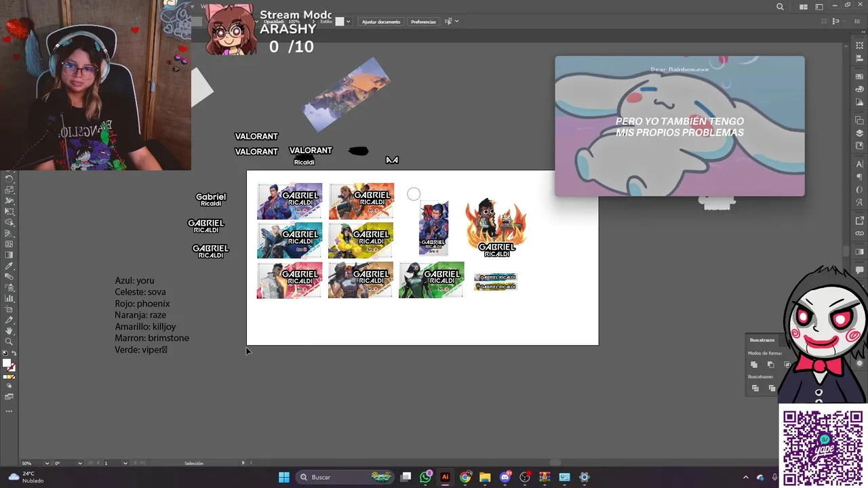
Task: Select the flaming character Gabriel Ricaldi artwork
Action: click(496, 228)
